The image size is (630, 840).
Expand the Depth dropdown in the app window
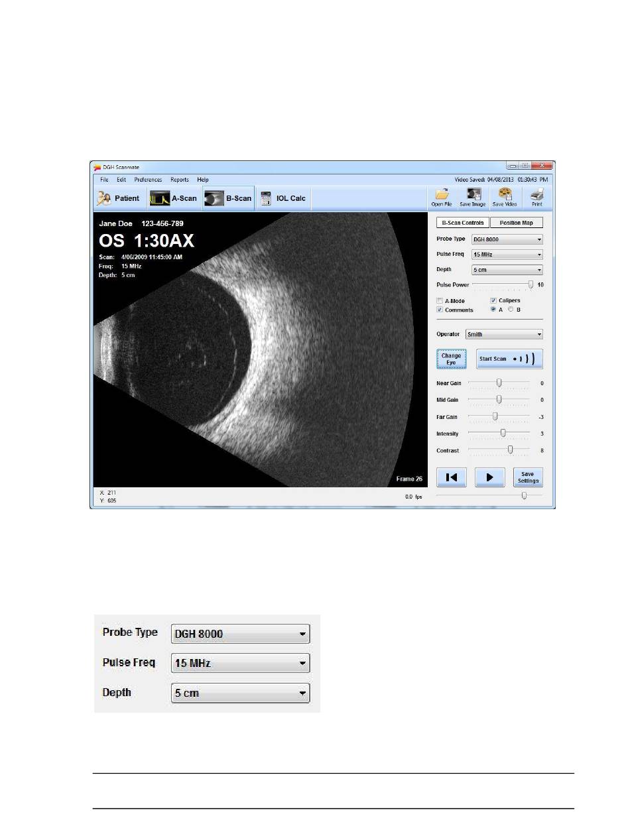507,270
